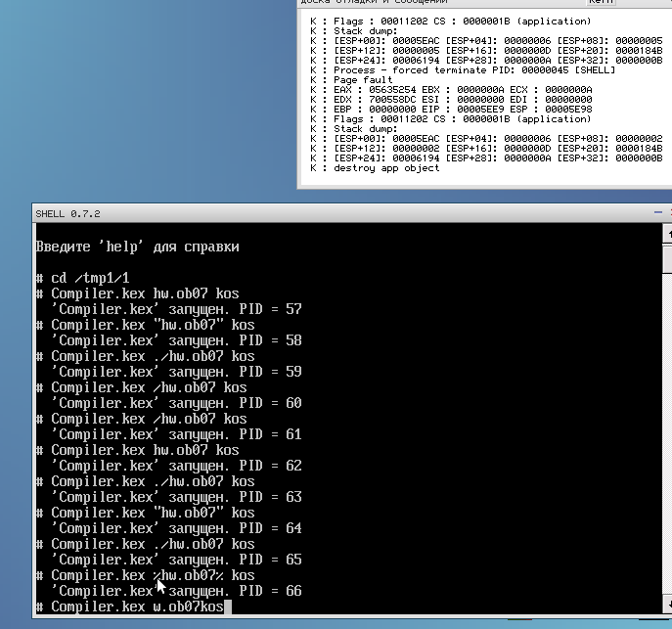Click the Compiler.kex "hw.ob07" kos command above PID 58
Viewport: 672px width, 629px height.
point(153,325)
